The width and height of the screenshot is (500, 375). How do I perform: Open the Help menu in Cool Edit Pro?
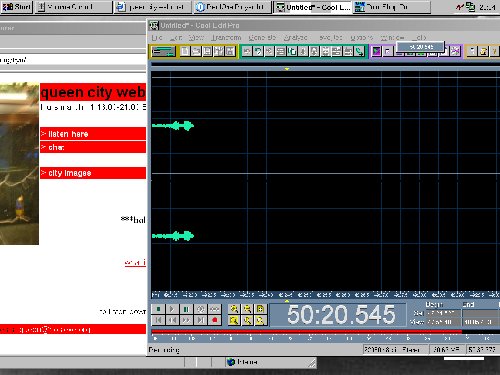coord(419,38)
